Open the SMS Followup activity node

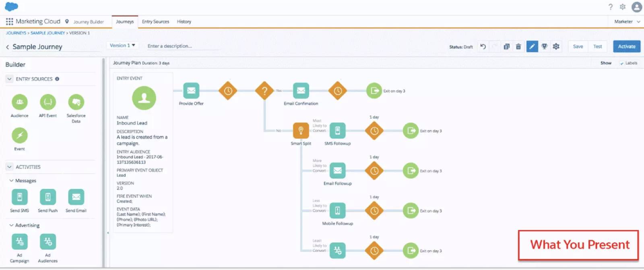pyautogui.click(x=338, y=131)
